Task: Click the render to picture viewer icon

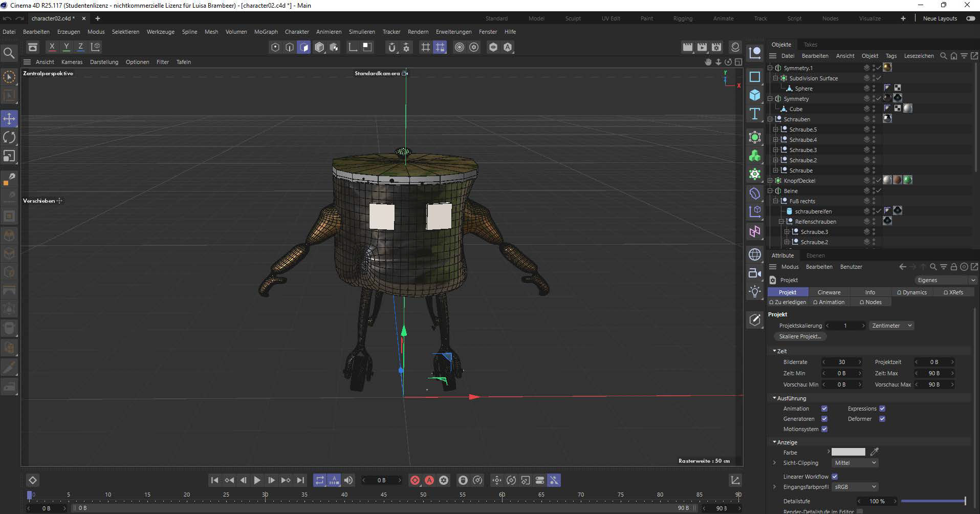Action: click(702, 47)
